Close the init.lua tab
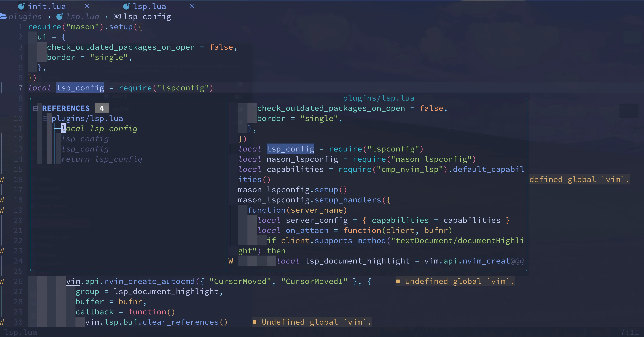The height and width of the screenshot is (337, 644). point(87,6)
